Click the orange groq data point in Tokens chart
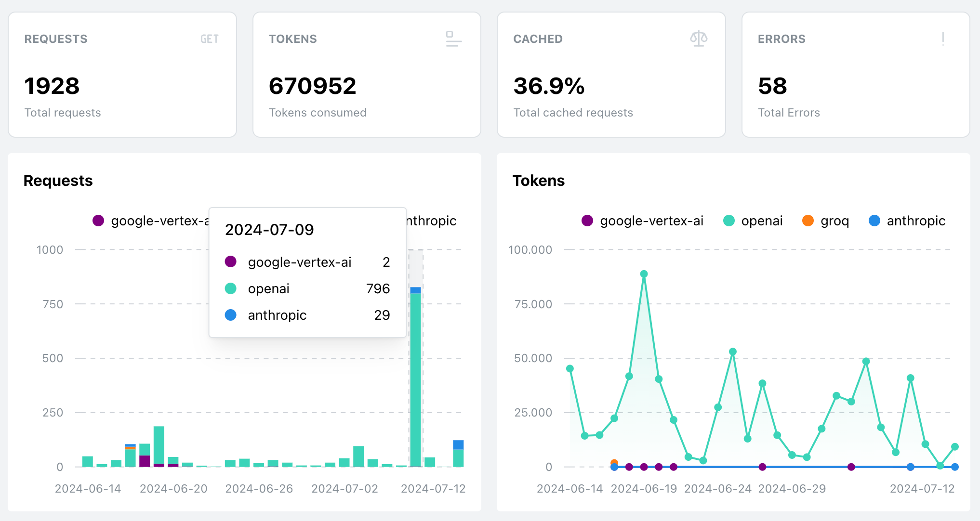This screenshot has width=980, height=521. click(x=614, y=463)
